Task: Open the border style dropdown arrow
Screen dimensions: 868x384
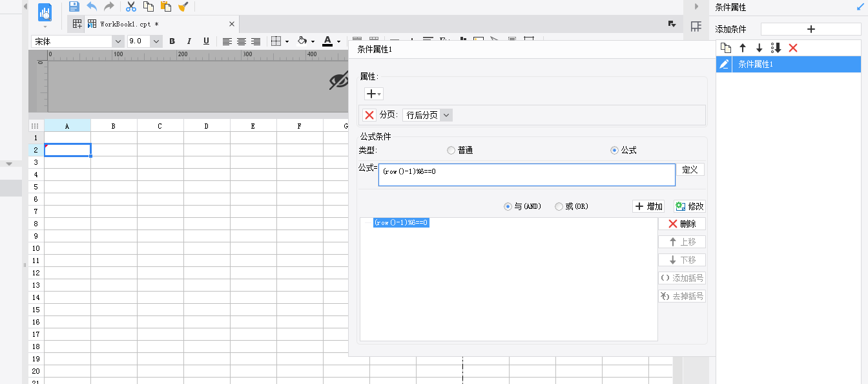Action: point(287,42)
